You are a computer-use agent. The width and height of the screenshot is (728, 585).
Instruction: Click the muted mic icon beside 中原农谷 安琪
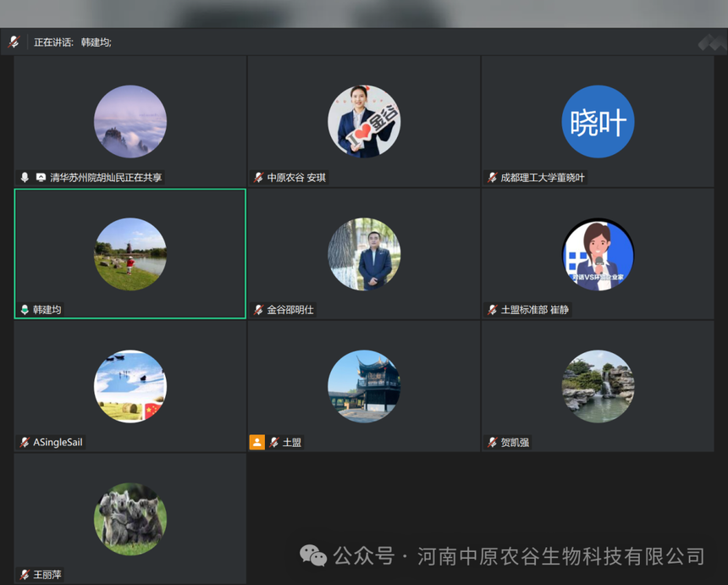point(258,177)
